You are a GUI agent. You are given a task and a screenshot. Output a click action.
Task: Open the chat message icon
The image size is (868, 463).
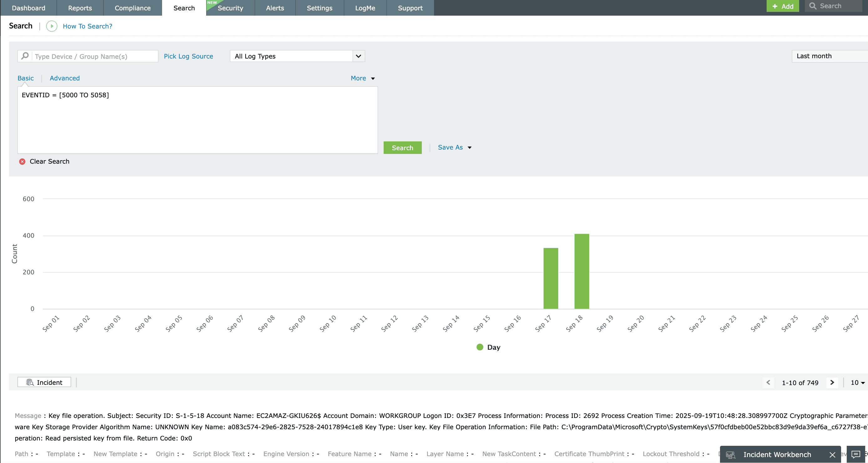pyautogui.click(x=855, y=455)
